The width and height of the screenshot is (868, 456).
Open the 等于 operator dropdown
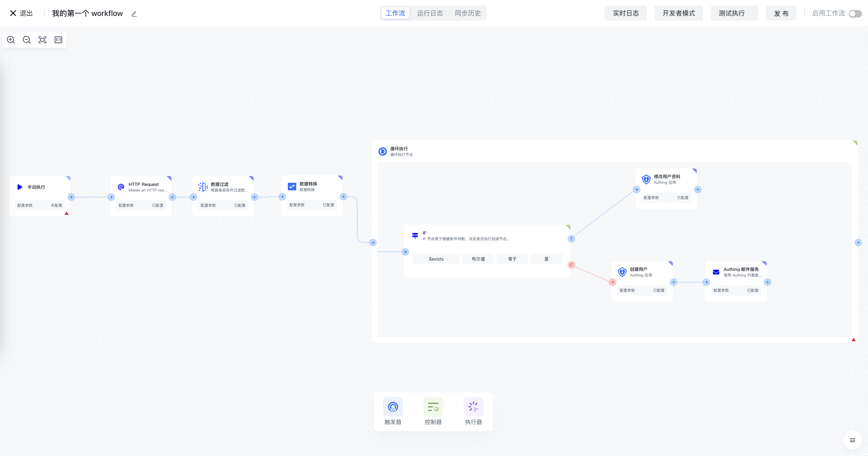[512, 259]
